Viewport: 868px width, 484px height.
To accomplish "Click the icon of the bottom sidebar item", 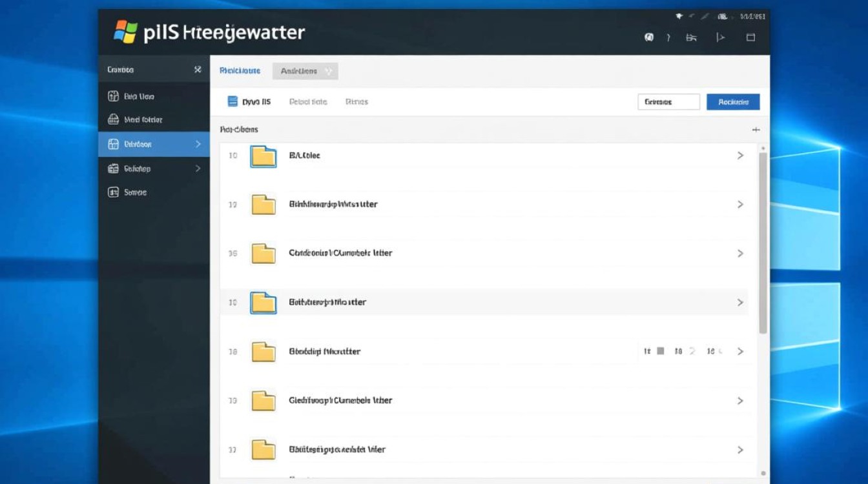I will (x=112, y=192).
